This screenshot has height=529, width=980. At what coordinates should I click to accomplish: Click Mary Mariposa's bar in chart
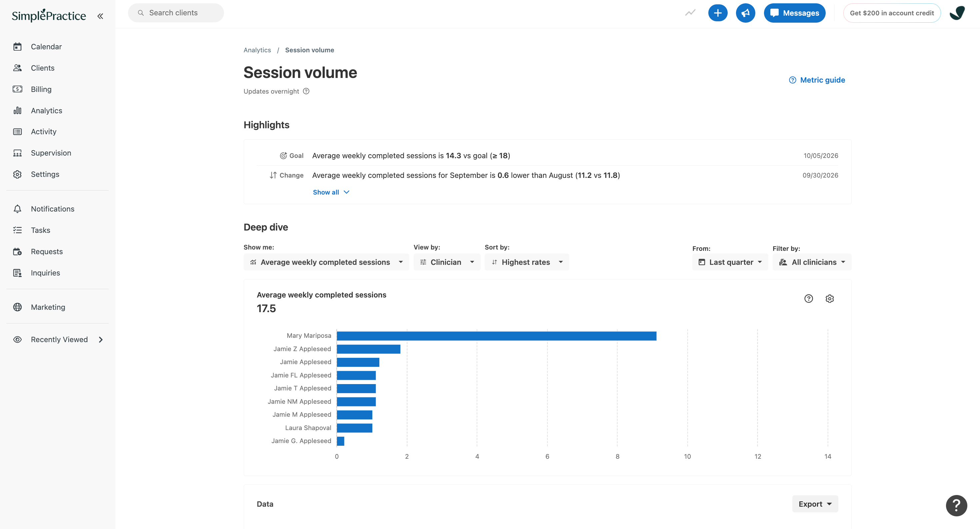point(496,335)
